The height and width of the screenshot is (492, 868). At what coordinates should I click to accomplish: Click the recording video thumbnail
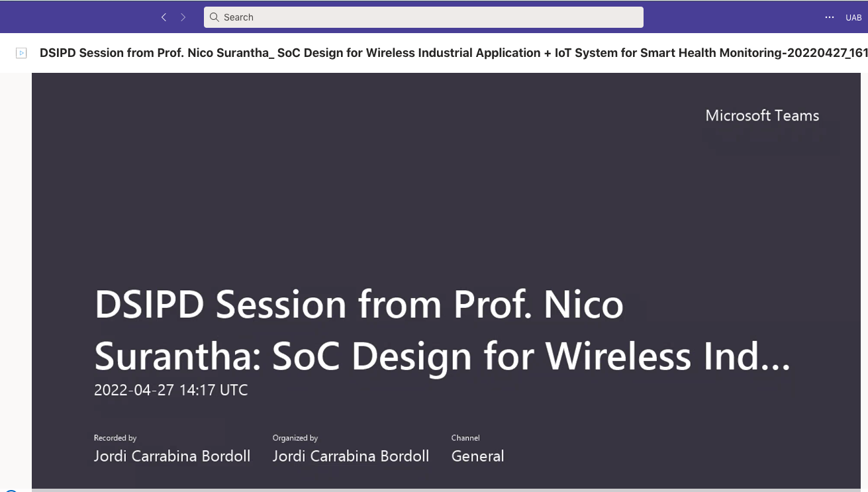click(446, 281)
